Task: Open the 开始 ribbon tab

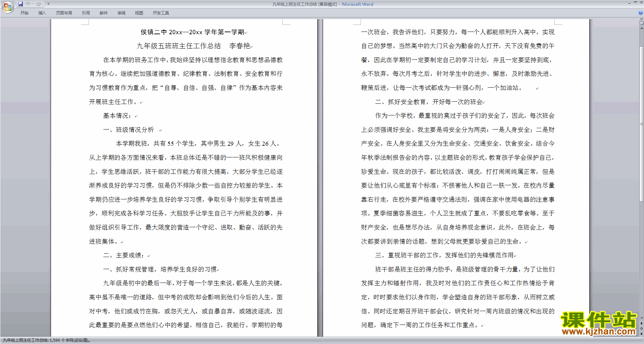Action: pyautogui.click(x=24, y=13)
